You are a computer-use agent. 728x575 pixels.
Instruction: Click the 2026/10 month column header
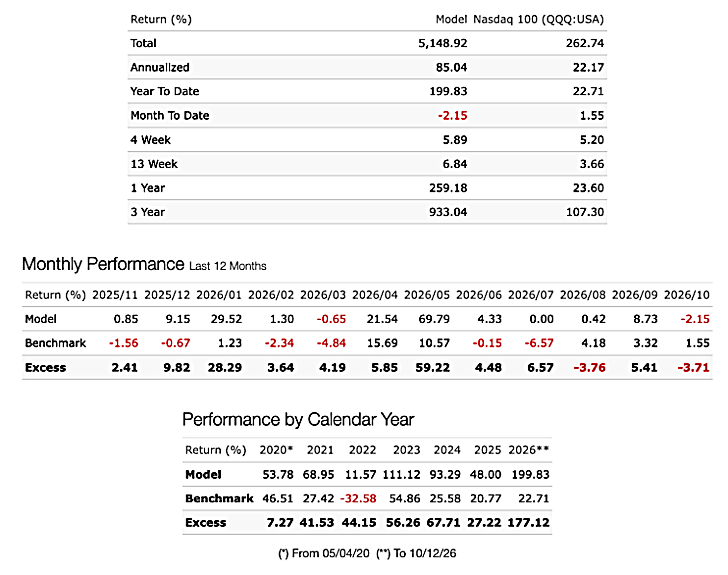pos(687,295)
